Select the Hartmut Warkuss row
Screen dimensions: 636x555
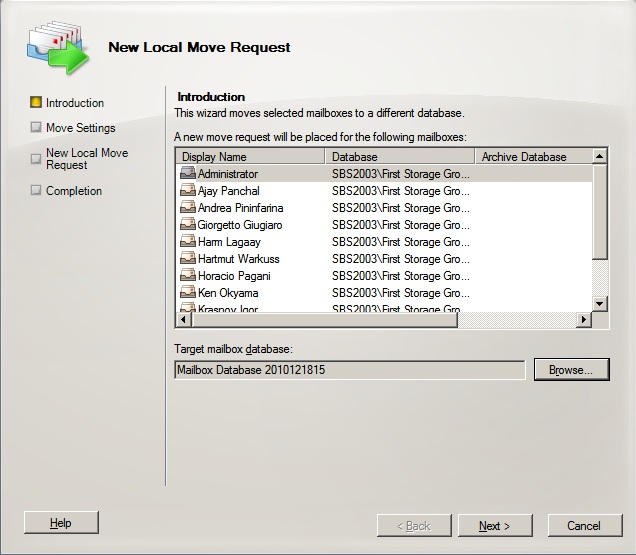(384, 259)
